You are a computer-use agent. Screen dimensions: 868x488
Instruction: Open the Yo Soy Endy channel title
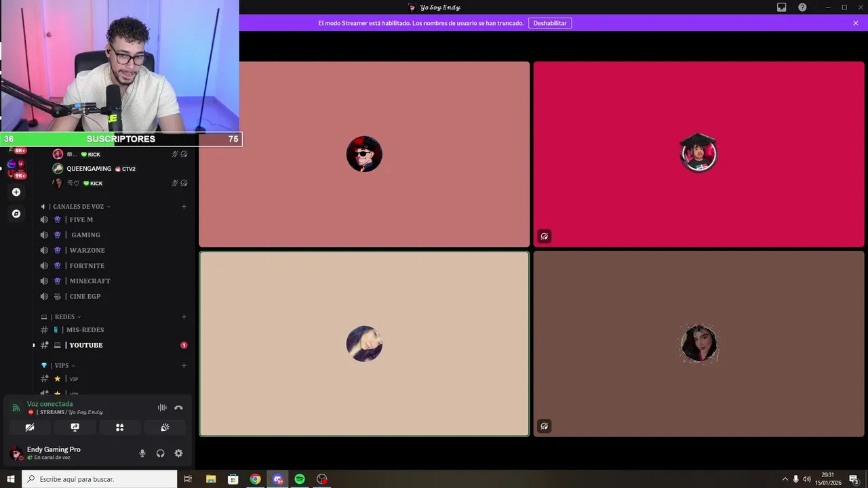(439, 7)
